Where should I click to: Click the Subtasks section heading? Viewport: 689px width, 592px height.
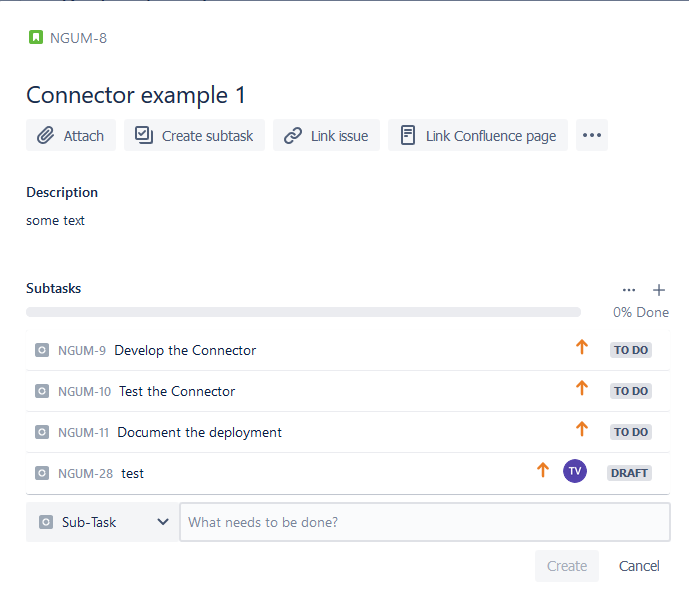click(54, 288)
